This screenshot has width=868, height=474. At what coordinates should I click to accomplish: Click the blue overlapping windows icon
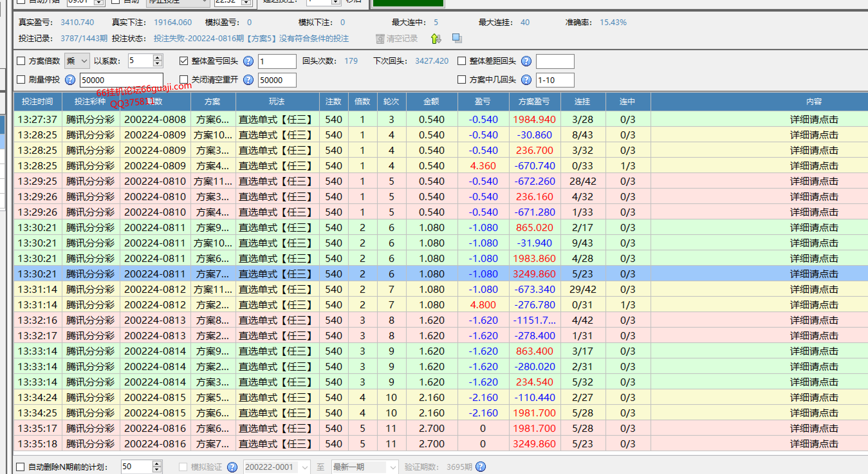(457, 38)
